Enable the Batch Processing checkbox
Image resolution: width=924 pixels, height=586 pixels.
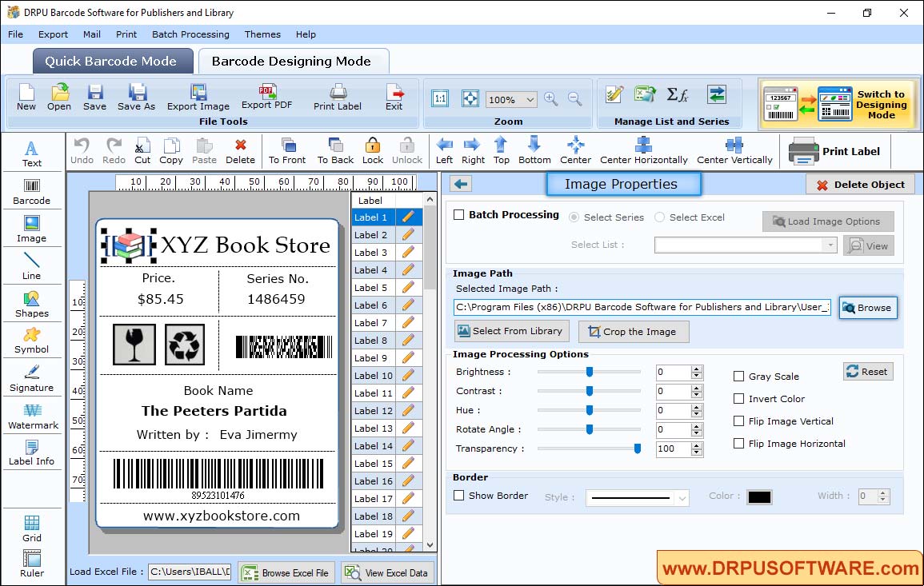point(459,215)
